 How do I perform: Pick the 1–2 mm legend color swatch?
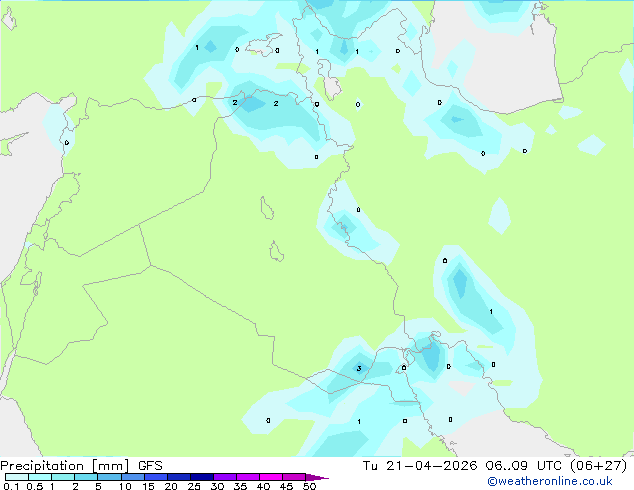[63, 477]
